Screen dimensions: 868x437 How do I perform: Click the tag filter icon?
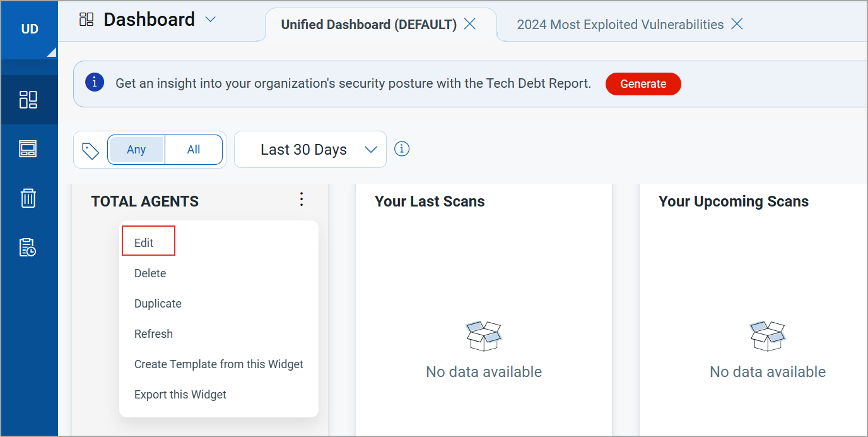coord(91,150)
